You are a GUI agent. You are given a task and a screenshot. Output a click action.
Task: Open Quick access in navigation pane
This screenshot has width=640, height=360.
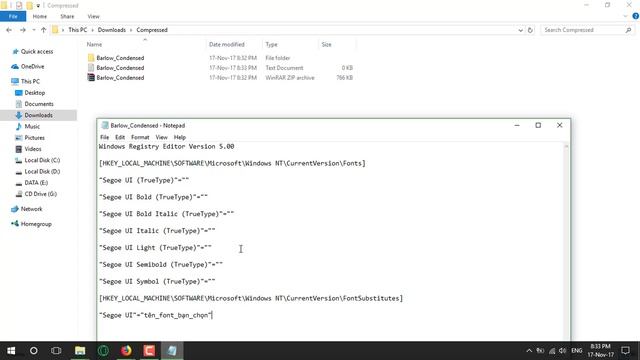(37, 51)
